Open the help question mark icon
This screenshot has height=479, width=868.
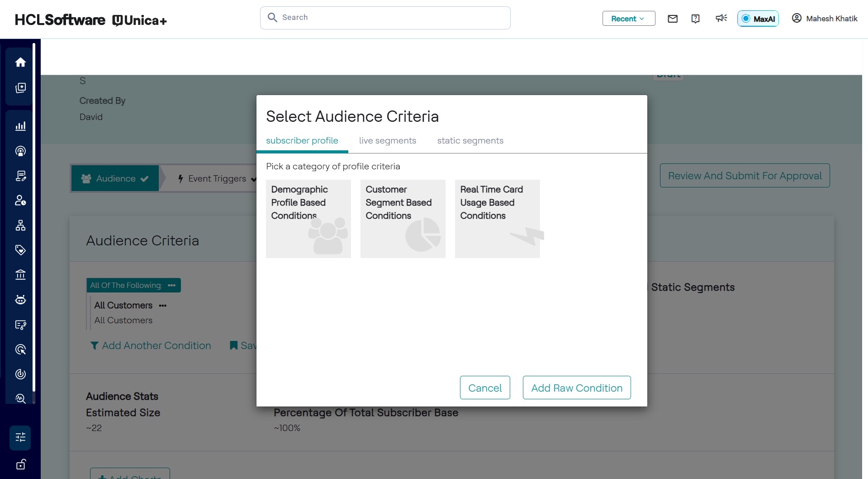[696, 19]
